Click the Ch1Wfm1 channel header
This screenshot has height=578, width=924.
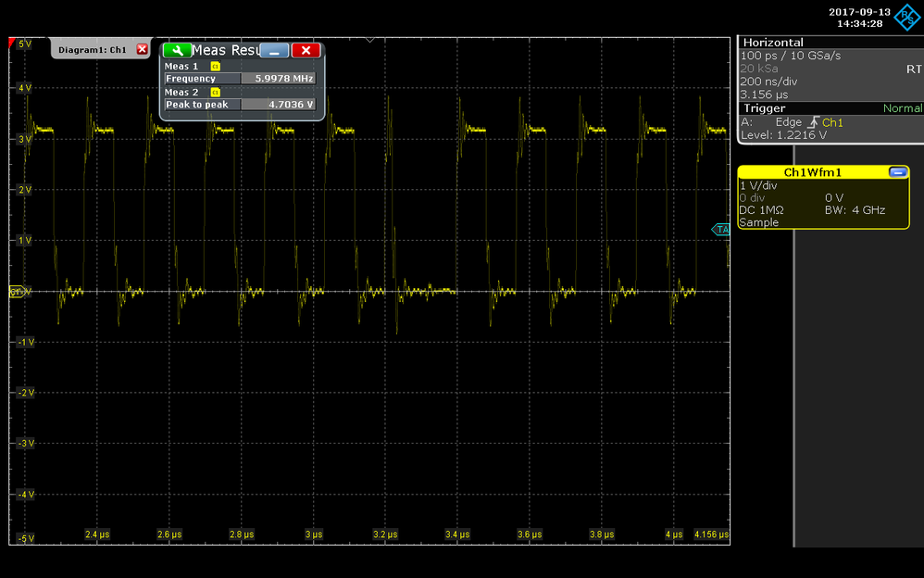[812, 172]
